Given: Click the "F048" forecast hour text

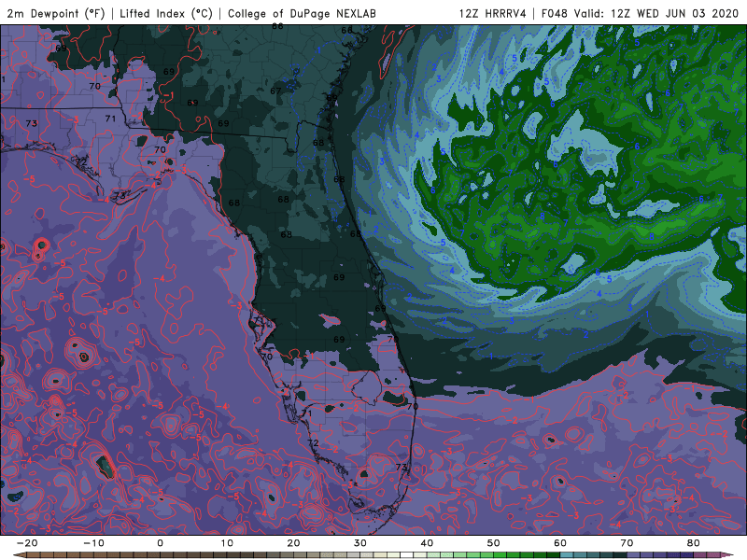Looking at the screenshot, I should pyautogui.click(x=555, y=13).
